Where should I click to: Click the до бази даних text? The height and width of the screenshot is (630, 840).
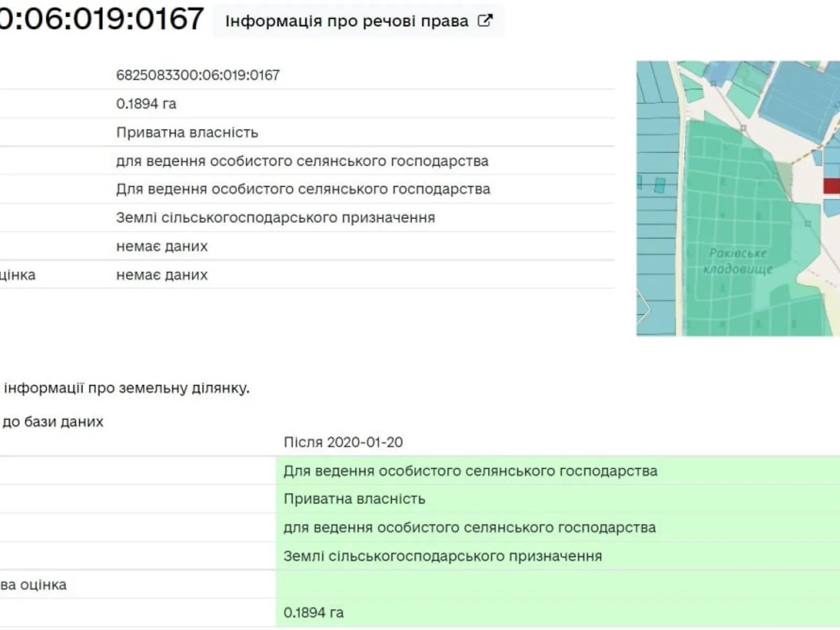coord(53,422)
